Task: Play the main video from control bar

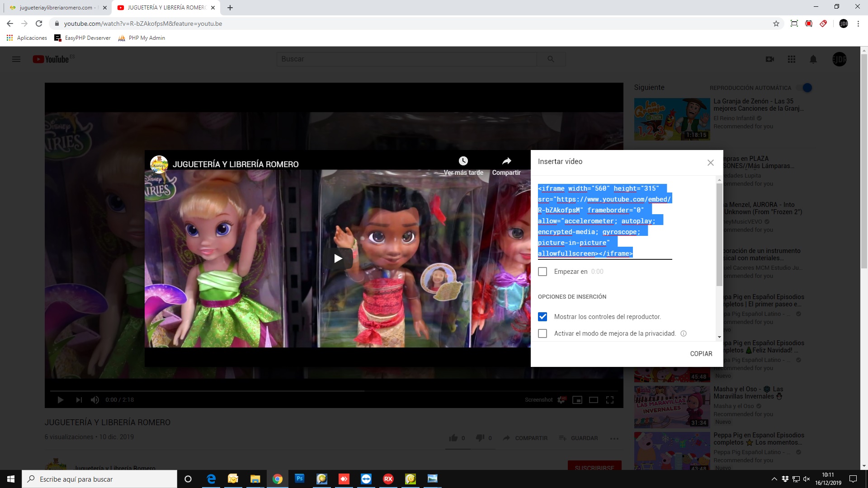Action: coord(61,400)
